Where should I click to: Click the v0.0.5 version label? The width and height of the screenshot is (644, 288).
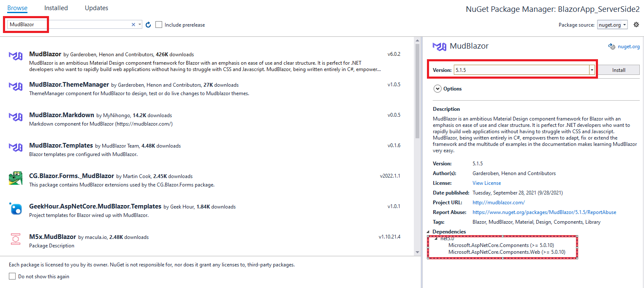(x=394, y=115)
